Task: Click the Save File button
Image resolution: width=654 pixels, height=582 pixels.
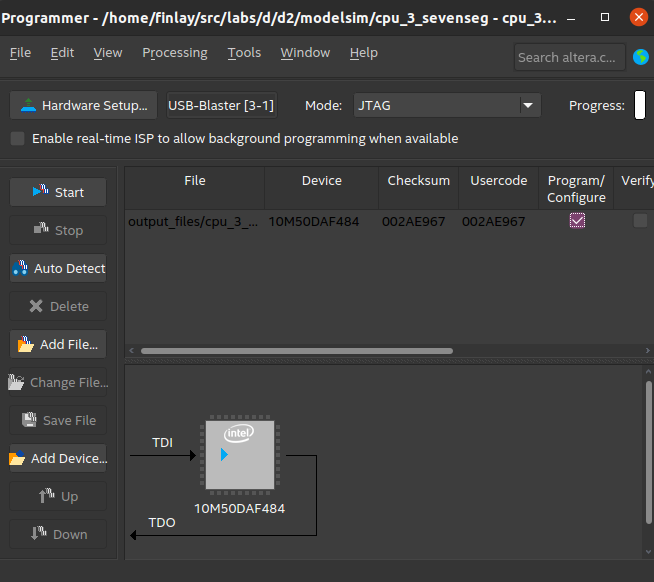Action: tap(58, 420)
